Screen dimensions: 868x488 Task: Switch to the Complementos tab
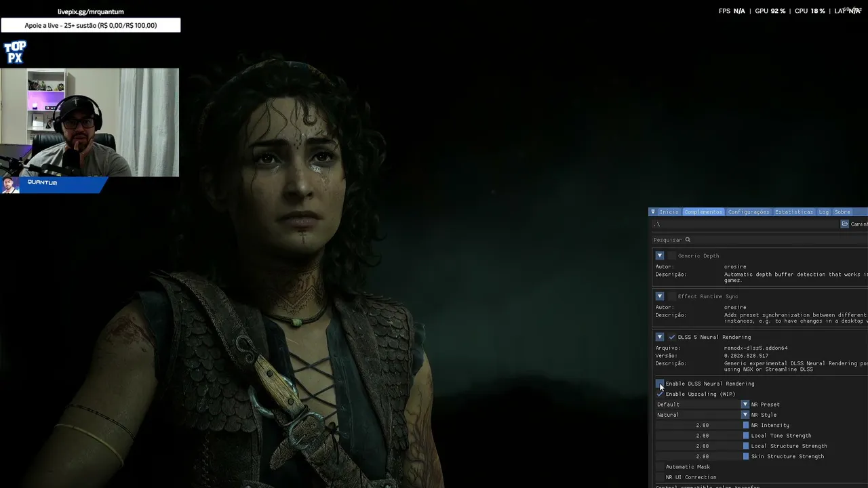703,212
